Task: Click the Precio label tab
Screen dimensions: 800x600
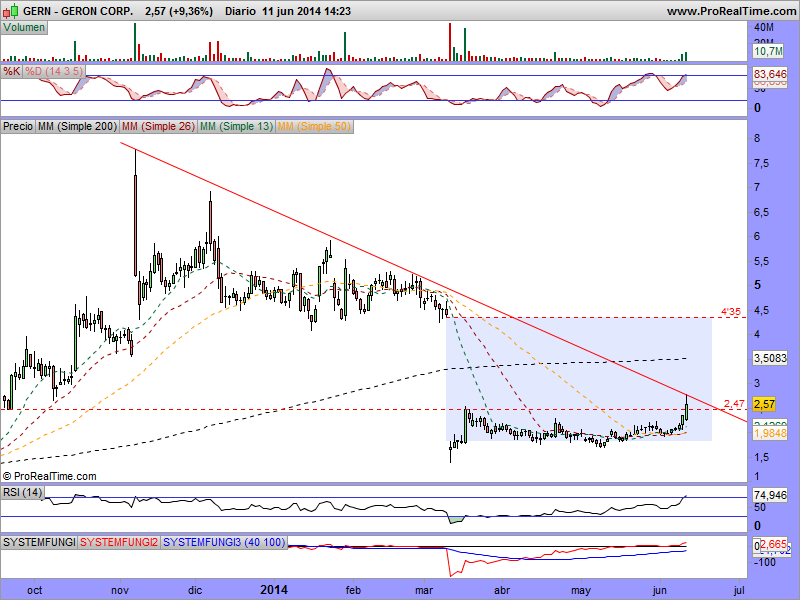Action: tap(18, 126)
